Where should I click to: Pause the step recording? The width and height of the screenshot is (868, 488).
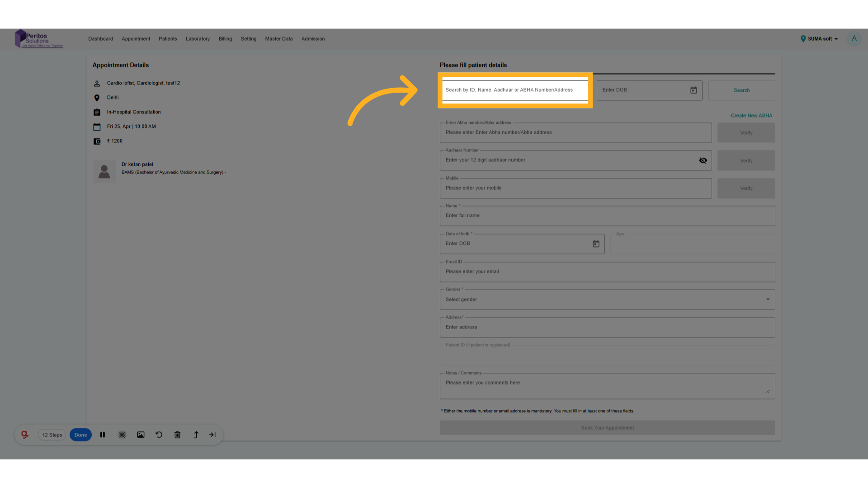click(103, 435)
